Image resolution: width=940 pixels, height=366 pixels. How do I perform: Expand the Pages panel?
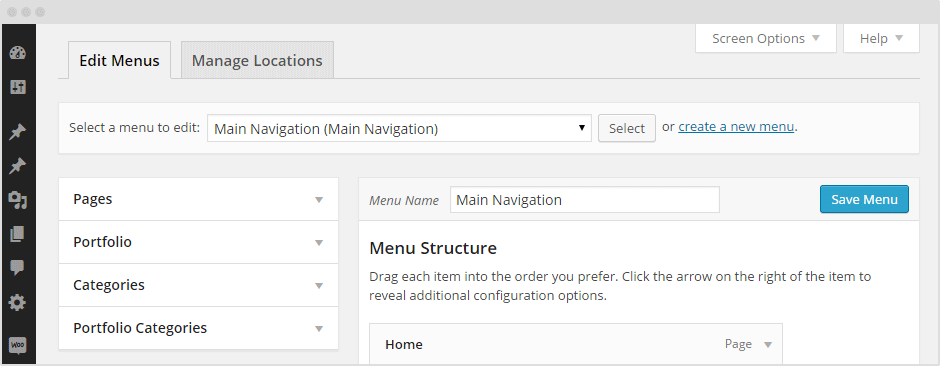(x=198, y=199)
